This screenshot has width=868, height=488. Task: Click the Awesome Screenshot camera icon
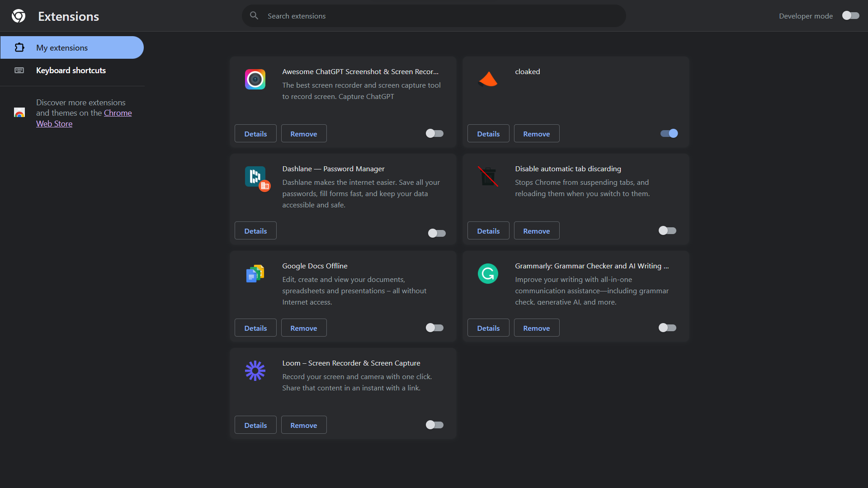[x=255, y=80]
